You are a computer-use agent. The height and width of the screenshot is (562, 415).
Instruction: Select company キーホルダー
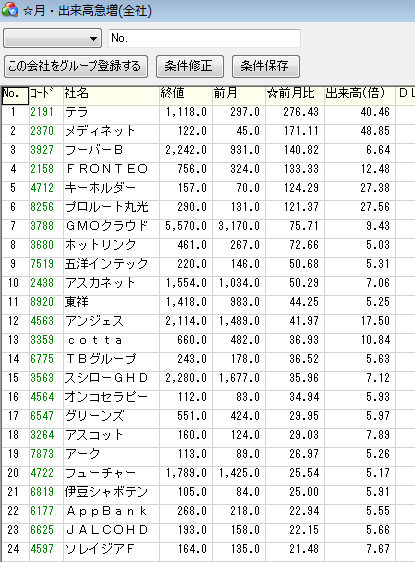[100, 188]
